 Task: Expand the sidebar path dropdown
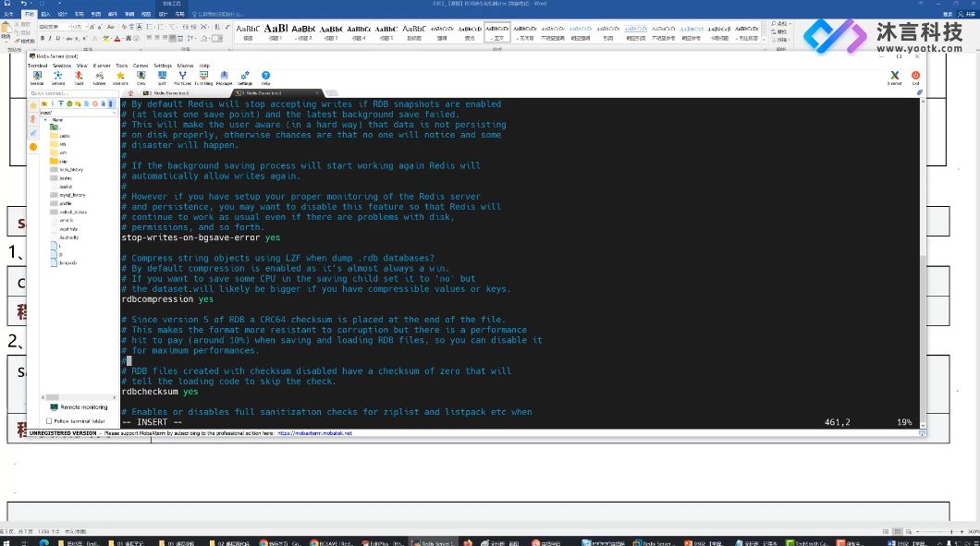coord(115,113)
